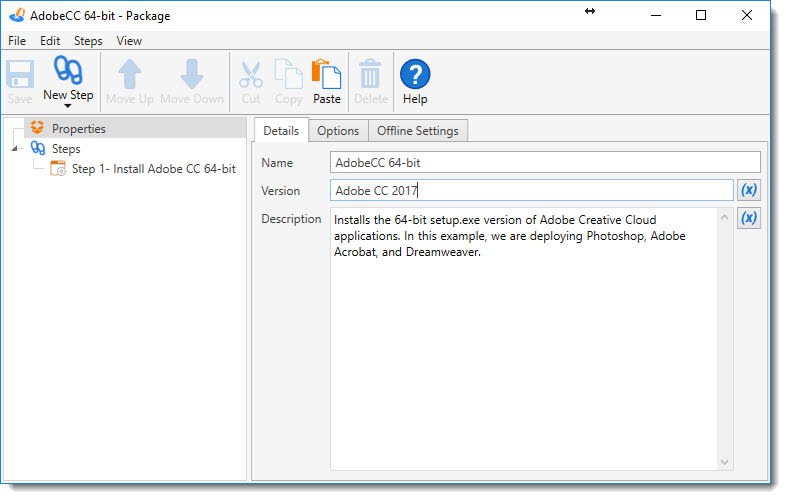
Task: Select Step 1- Install Adobe CC 64-bit
Action: point(154,169)
